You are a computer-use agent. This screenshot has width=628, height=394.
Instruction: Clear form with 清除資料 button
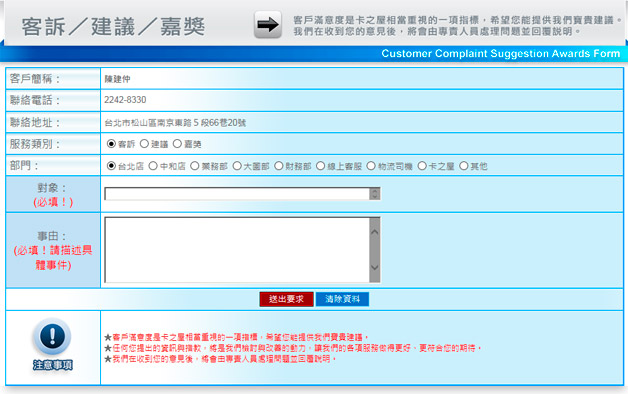(x=342, y=299)
